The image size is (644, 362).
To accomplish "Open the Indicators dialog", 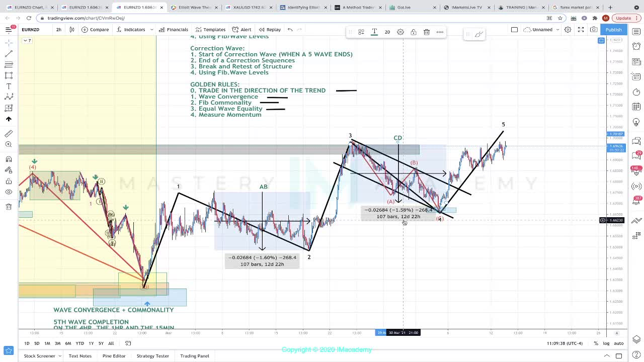I will pyautogui.click(x=130, y=30).
